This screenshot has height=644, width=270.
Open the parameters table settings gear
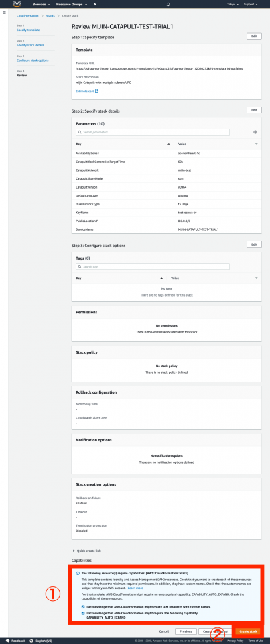coord(255,133)
